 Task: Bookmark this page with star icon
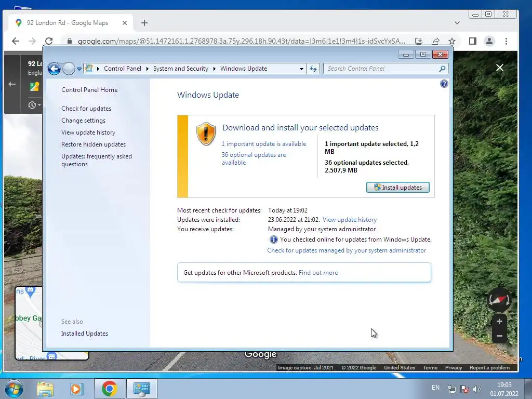pos(452,41)
